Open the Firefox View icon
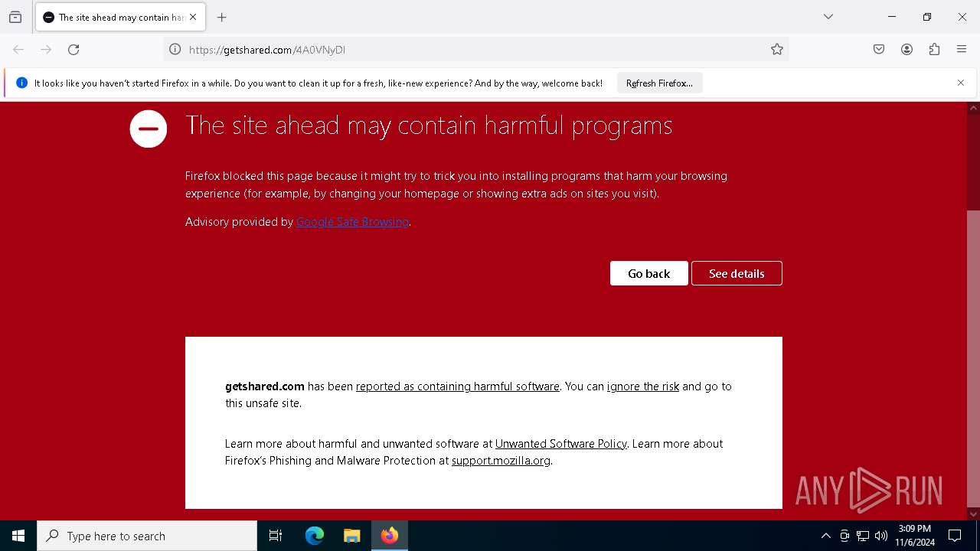 [15, 17]
